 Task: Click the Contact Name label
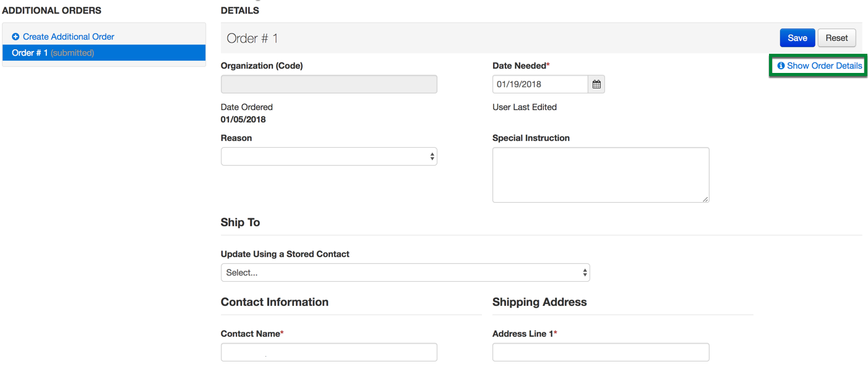250,334
